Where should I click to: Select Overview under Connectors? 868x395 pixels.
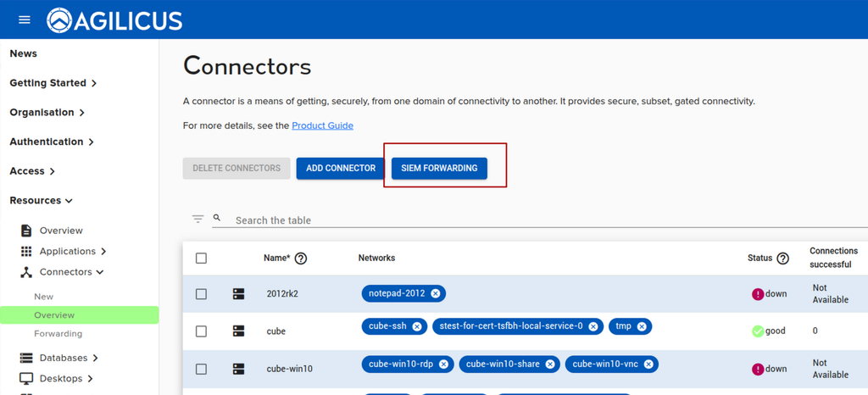(x=79, y=315)
